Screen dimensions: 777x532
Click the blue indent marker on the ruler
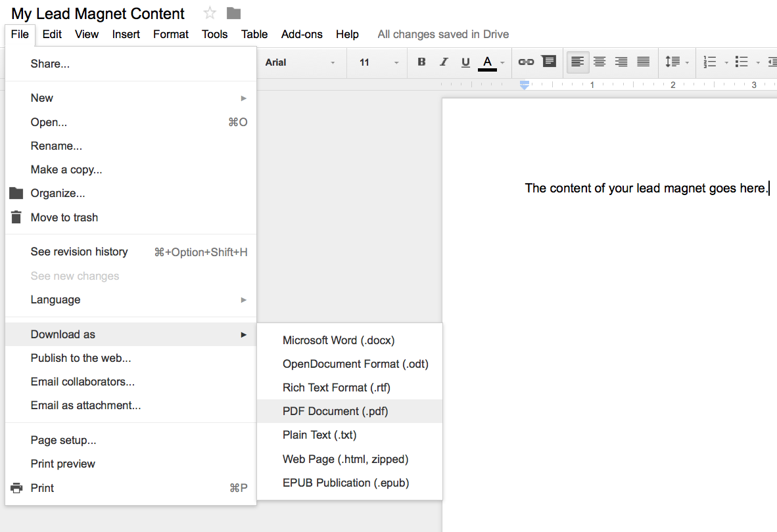tap(525, 85)
